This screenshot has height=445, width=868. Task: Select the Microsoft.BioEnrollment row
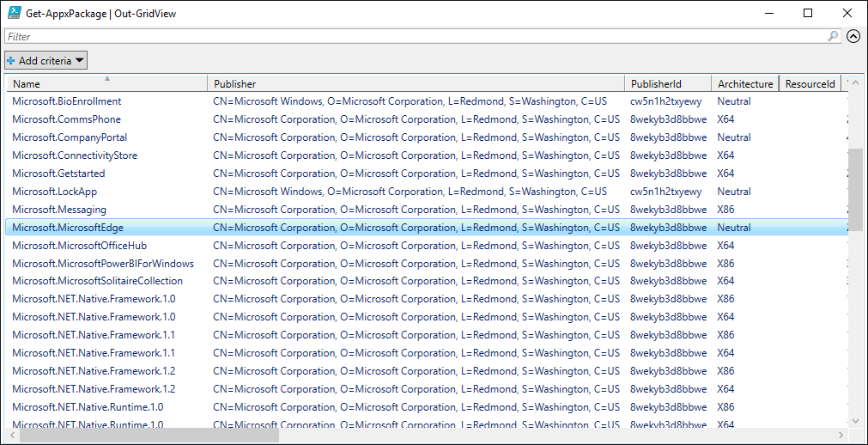[67, 101]
